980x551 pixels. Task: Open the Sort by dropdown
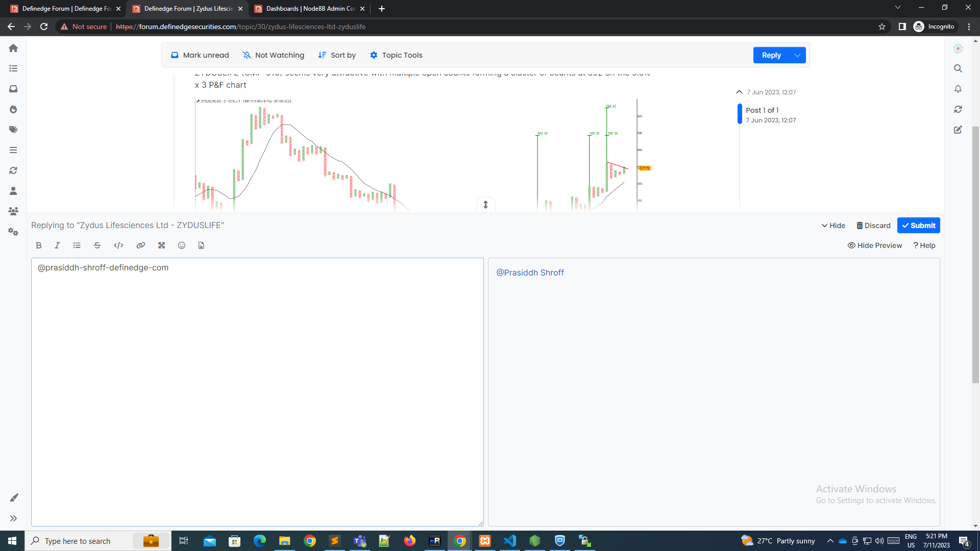pos(337,55)
